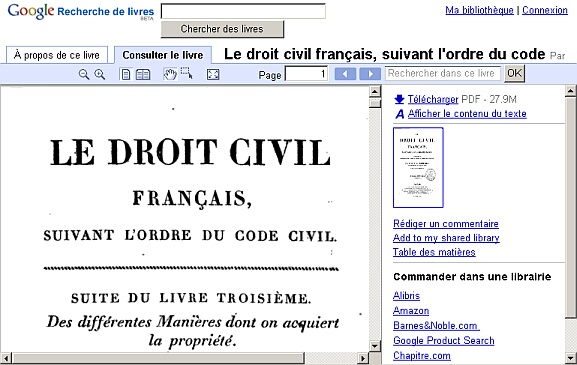
Task: Click OK to search in this book
Action: [514, 73]
